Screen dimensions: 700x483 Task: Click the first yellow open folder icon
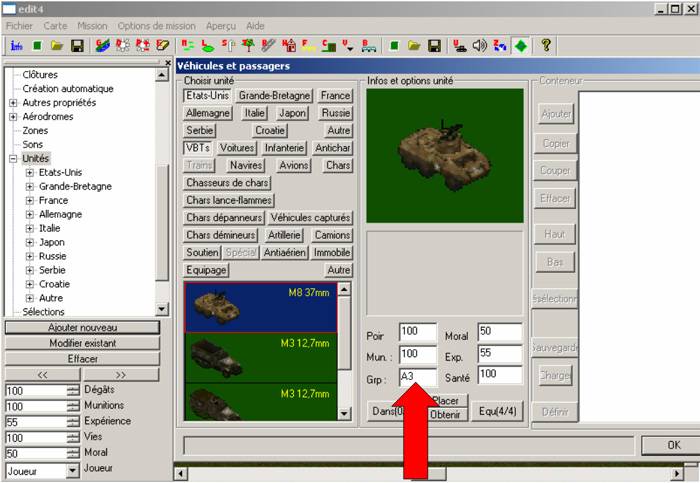tap(57, 45)
